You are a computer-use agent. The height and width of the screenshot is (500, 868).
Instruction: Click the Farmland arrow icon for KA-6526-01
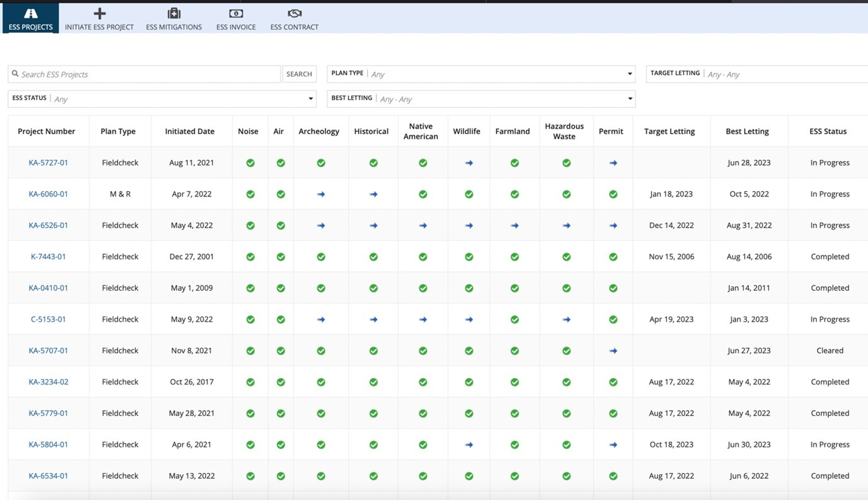tap(514, 226)
